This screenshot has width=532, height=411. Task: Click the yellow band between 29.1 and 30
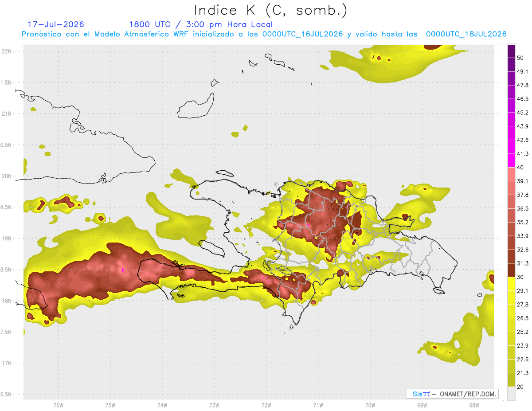511,284
